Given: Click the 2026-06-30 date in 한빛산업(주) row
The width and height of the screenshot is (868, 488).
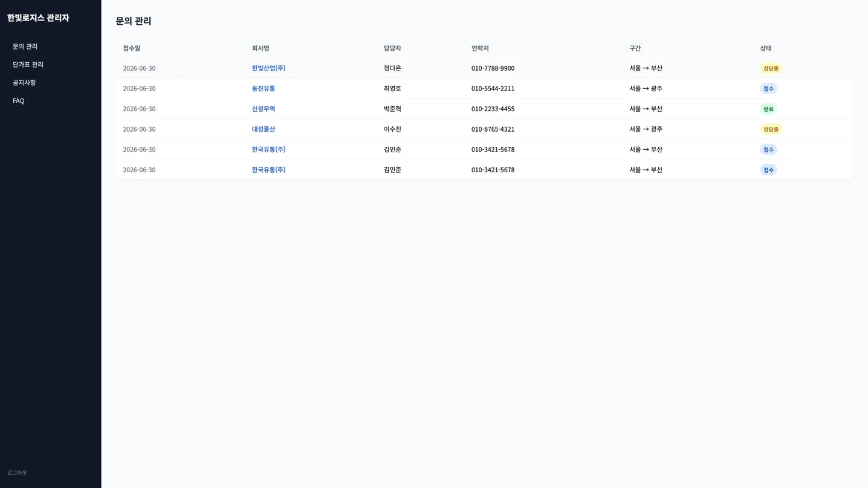Looking at the screenshot, I should pos(139,68).
